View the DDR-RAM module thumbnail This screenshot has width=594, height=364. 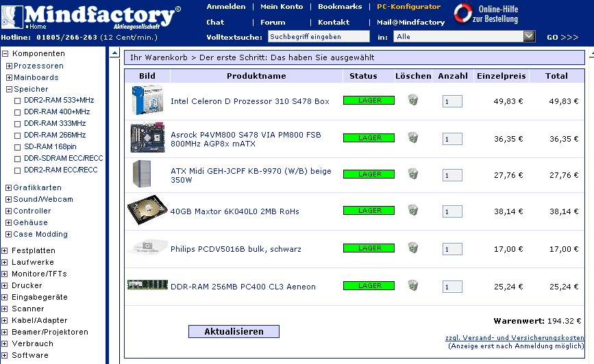147,285
